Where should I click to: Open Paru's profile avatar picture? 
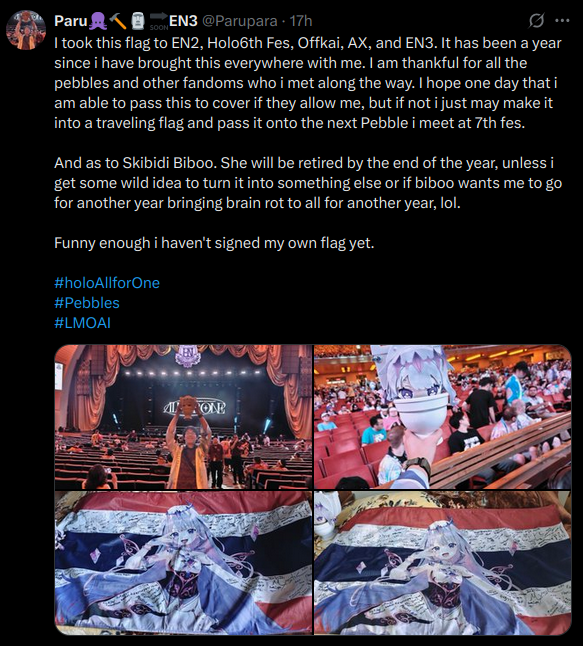tap(26, 30)
